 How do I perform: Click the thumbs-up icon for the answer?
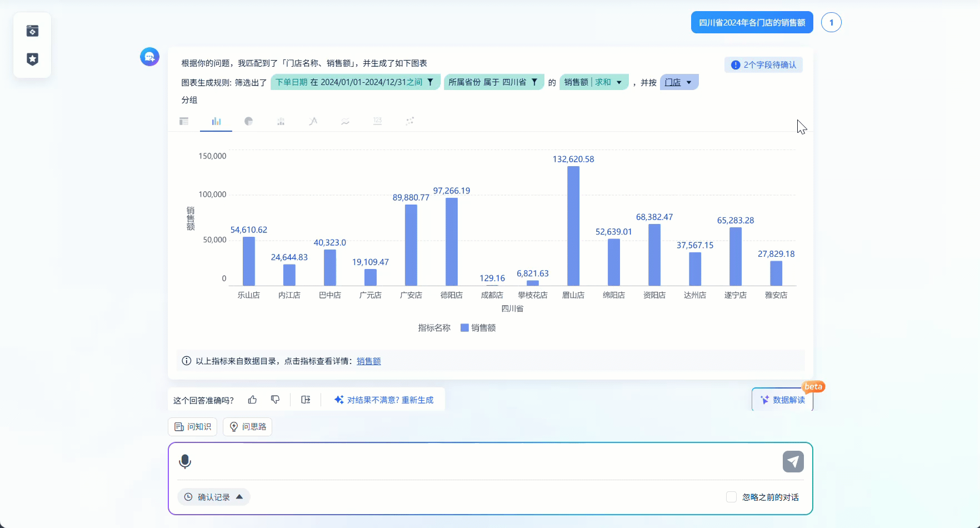click(252, 400)
